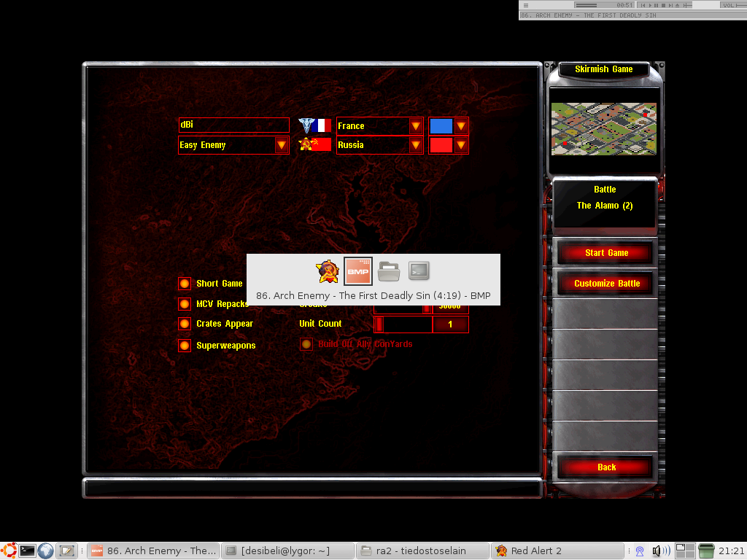Click the eject button in BMP player
The height and width of the screenshot is (560, 747).
pos(677,5)
